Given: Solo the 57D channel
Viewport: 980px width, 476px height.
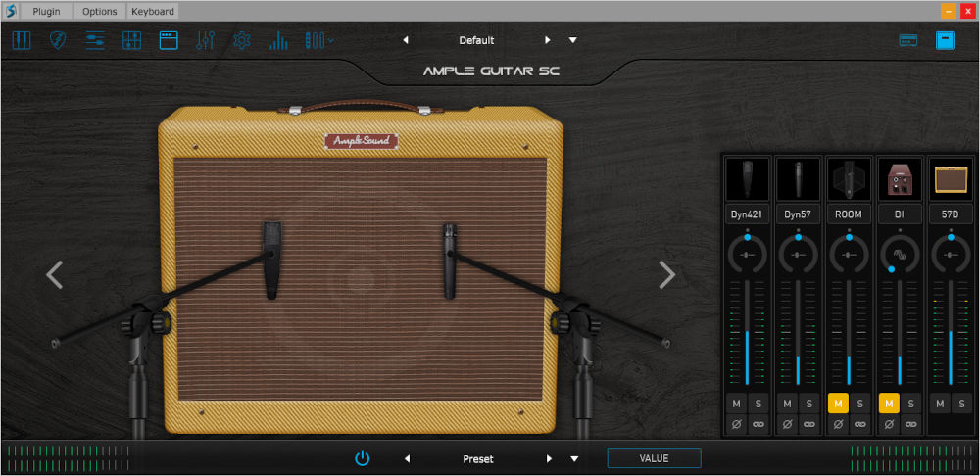Looking at the screenshot, I should [x=962, y=404].
